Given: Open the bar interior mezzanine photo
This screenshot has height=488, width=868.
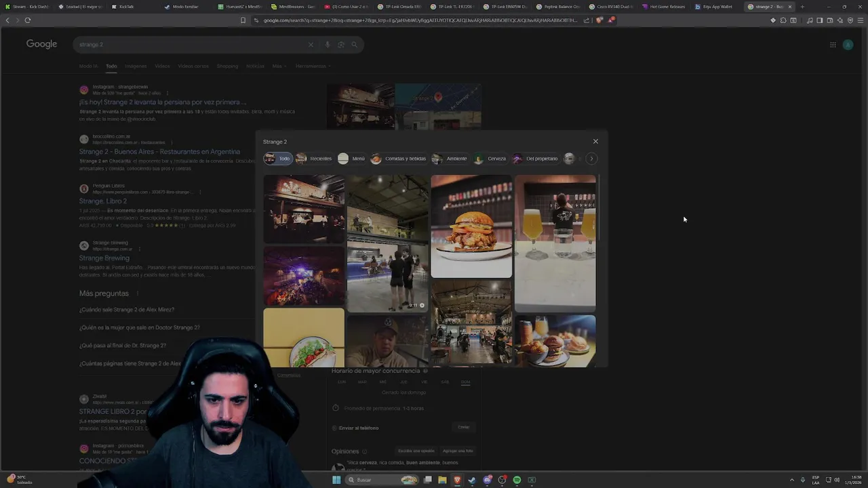Looking at the screenshot, I should (x=304, y=209).
